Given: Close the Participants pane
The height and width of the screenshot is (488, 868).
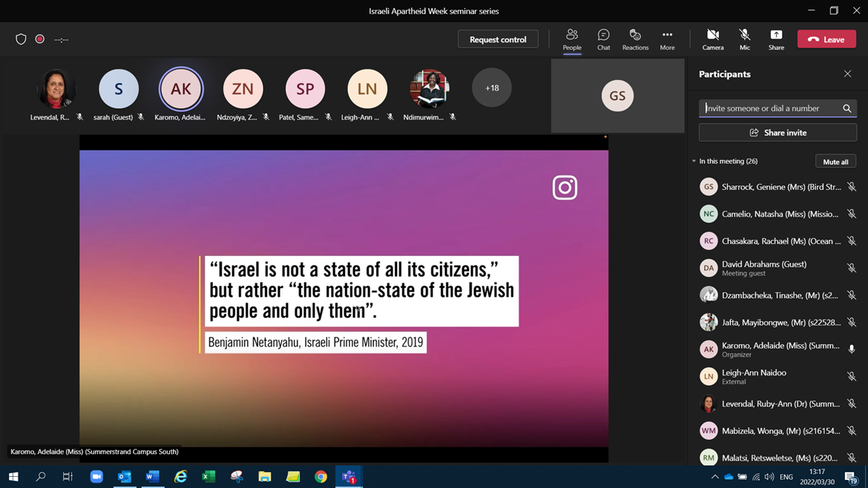Looking at the screenshot, I should tap(847, 73).
